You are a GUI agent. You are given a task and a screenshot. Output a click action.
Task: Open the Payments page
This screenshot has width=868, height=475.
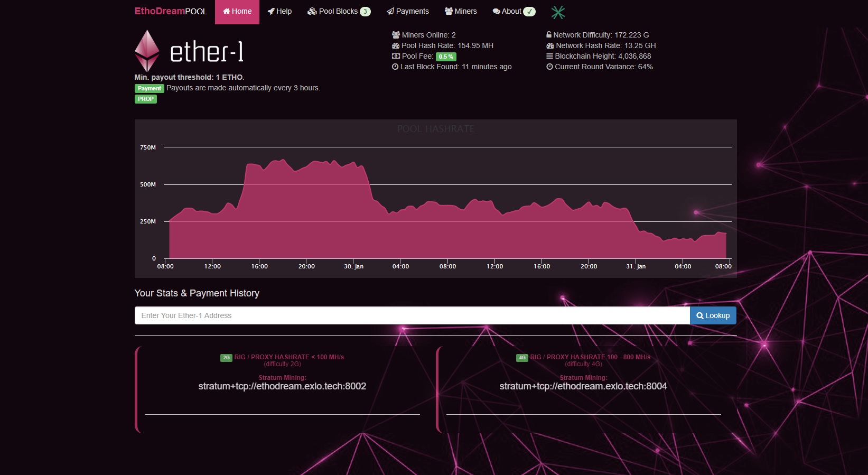(408, 12)
